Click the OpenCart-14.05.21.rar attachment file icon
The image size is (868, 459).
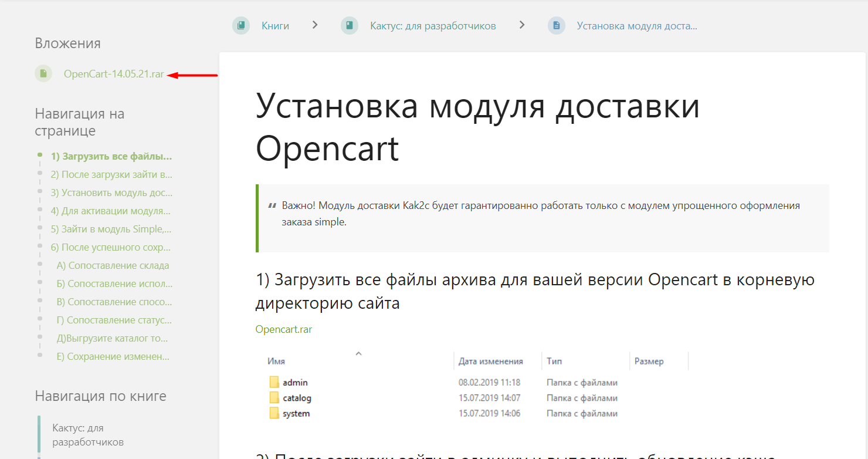point(43,74)
